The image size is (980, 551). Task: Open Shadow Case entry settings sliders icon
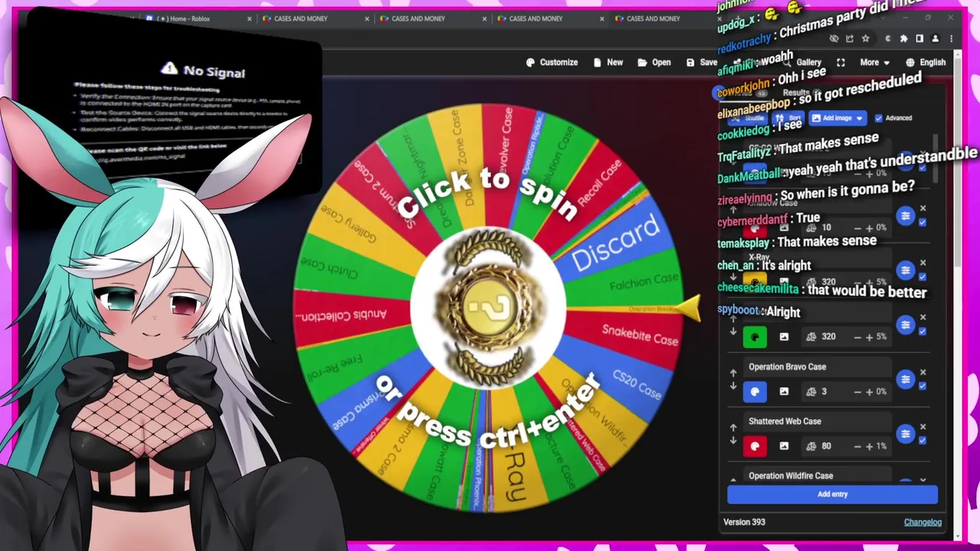click(x=906, y=216)
